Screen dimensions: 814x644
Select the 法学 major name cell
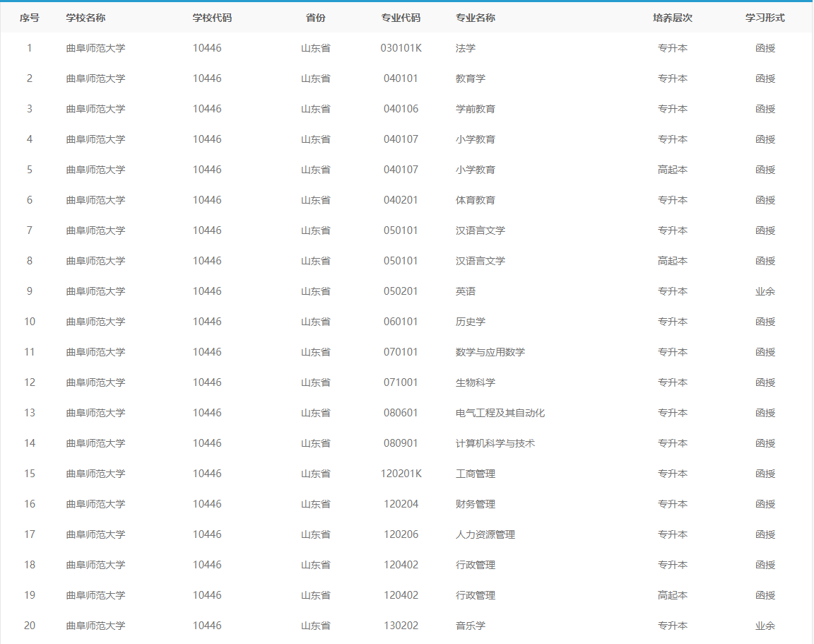(x=466, y=48)
